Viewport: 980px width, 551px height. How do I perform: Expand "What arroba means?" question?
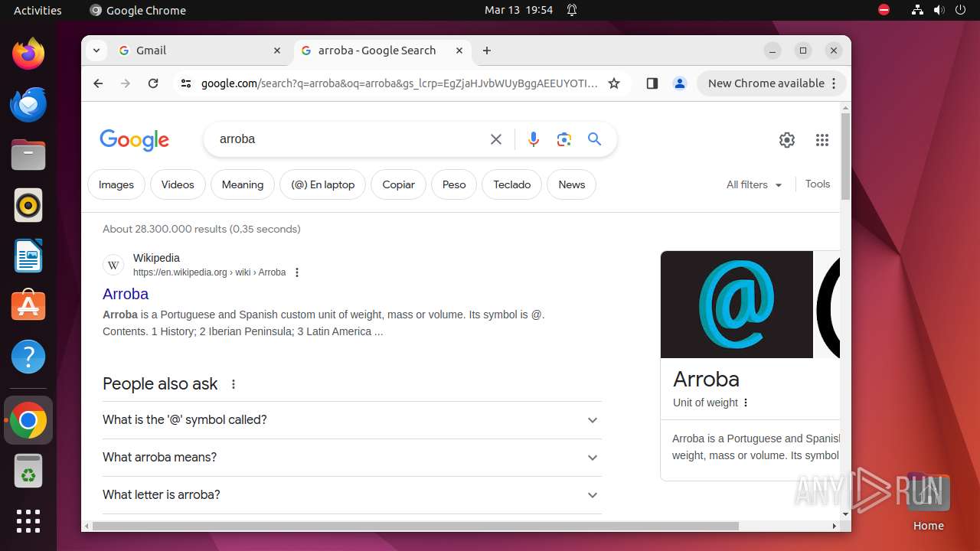coord(352,458)
